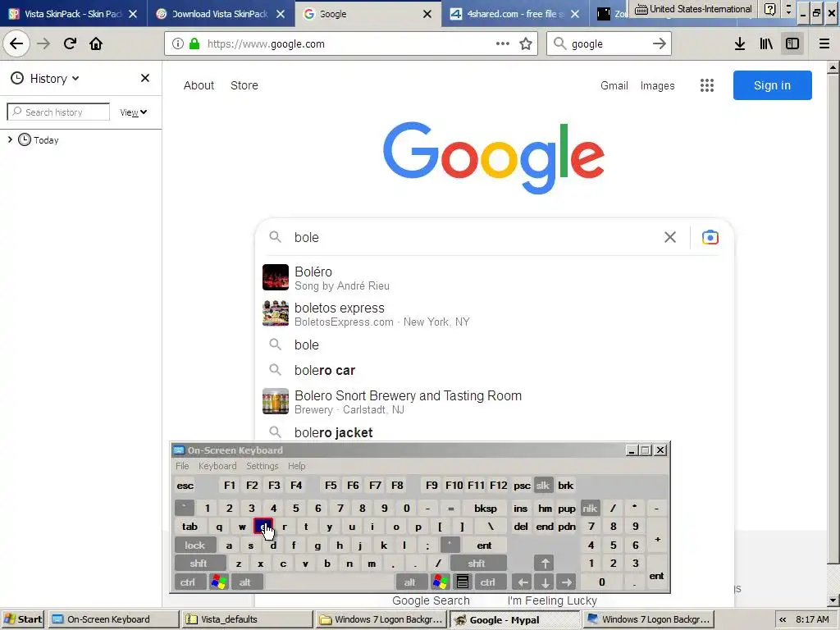Expand the Today history folder
Viewport: 840px width, 630px height.
(10, 139)
